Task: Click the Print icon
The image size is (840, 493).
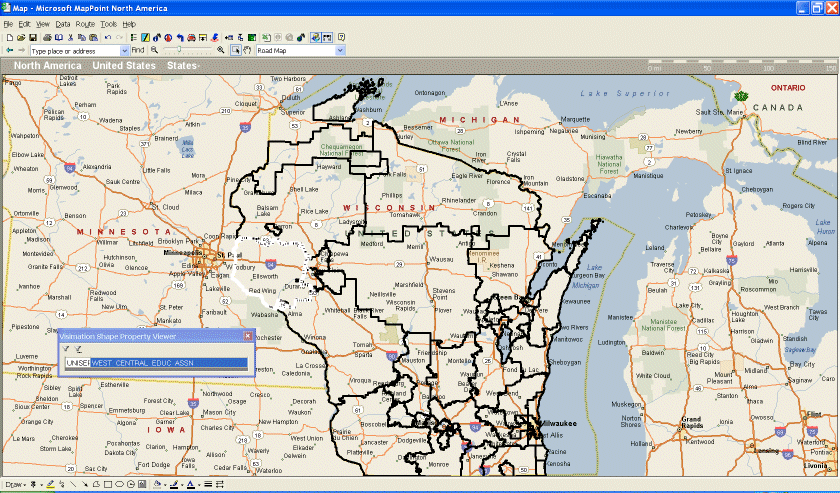Action: click(47, 38)
